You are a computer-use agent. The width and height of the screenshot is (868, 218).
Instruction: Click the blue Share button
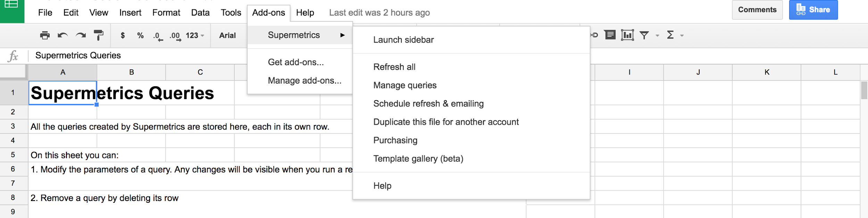pyautogui.click(x=813, y=10)
